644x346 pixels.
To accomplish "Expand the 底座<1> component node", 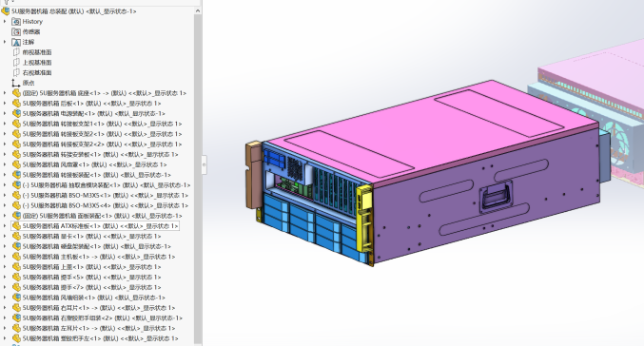I will pyautogui.click(x=5, y=93).
